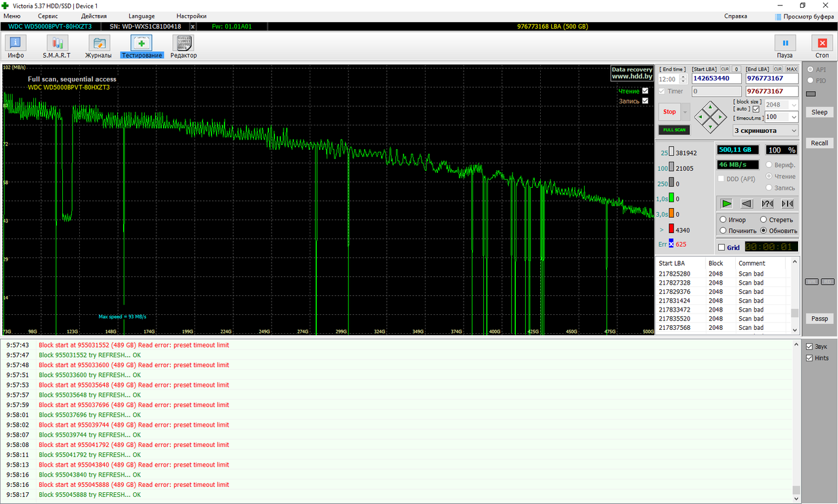Click the Passp button
The image size is (838, 504).
(x=820, y=319)
